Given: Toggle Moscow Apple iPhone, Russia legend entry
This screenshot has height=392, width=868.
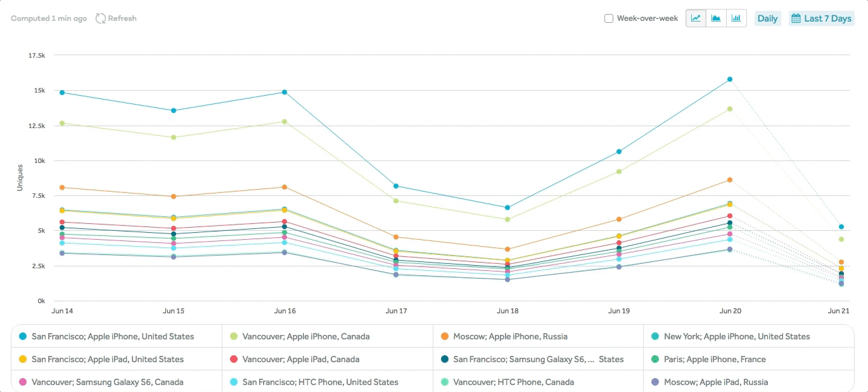Looking at the screenshot, I should (510, 336).
